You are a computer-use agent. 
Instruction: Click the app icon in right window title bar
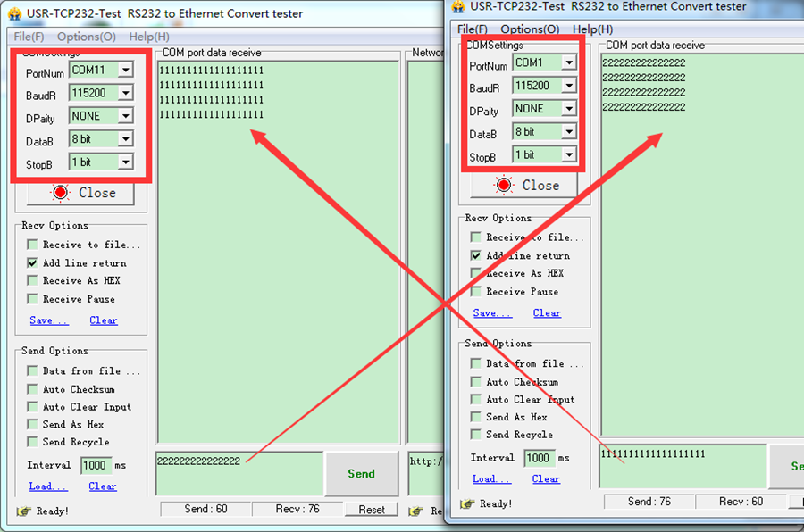(x=458, y=6)
